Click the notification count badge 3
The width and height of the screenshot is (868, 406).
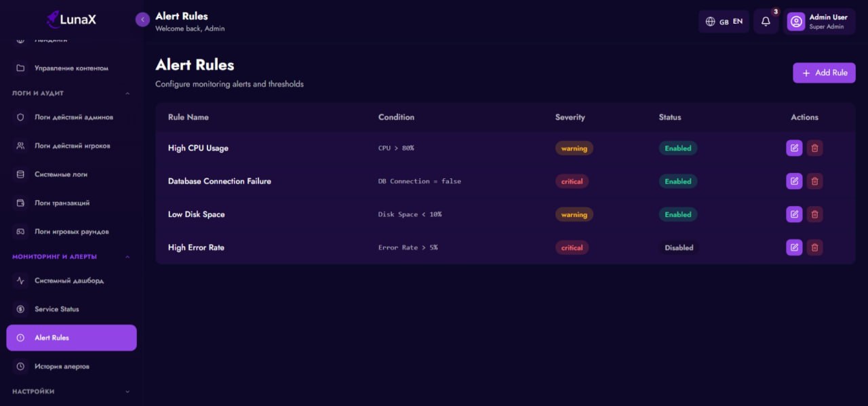click(776, 12)
